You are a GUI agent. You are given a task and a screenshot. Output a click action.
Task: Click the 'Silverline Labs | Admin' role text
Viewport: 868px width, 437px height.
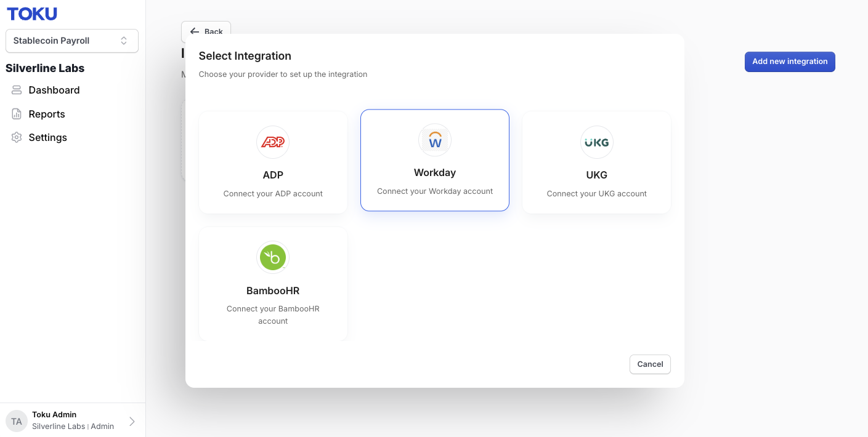pyautogui.click(x=73, y=427)
